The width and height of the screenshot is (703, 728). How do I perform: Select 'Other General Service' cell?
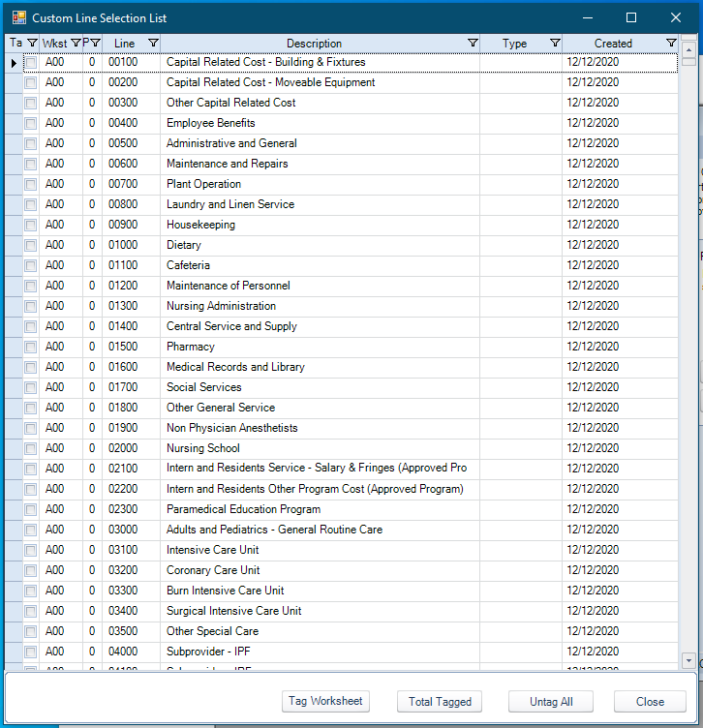(x=320, y=409)
